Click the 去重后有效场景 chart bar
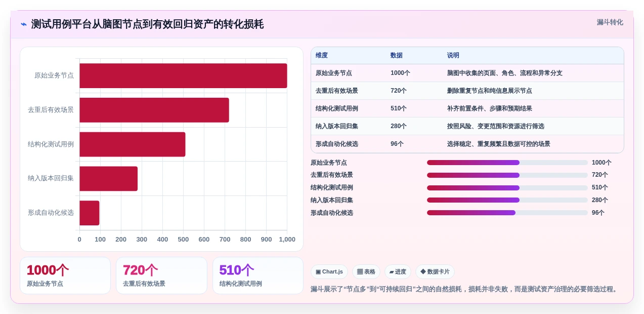 coord(154,110)
